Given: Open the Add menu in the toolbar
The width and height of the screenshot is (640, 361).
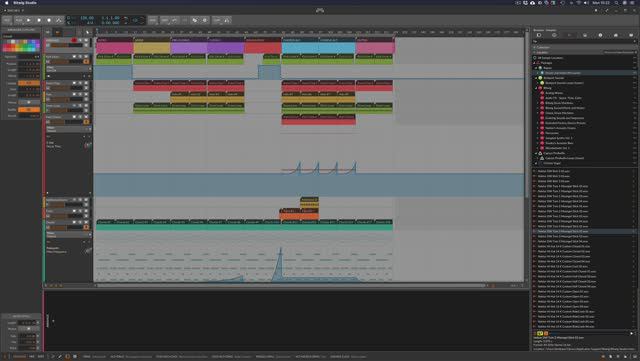Looking at the screenshot, I should pos(154,20).
